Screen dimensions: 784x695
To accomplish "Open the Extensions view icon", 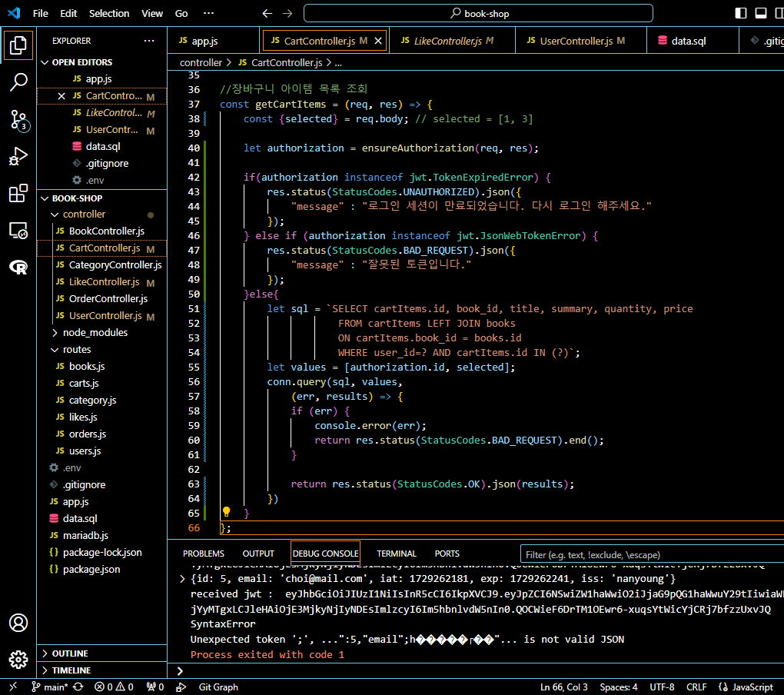I will click(18, 194).
